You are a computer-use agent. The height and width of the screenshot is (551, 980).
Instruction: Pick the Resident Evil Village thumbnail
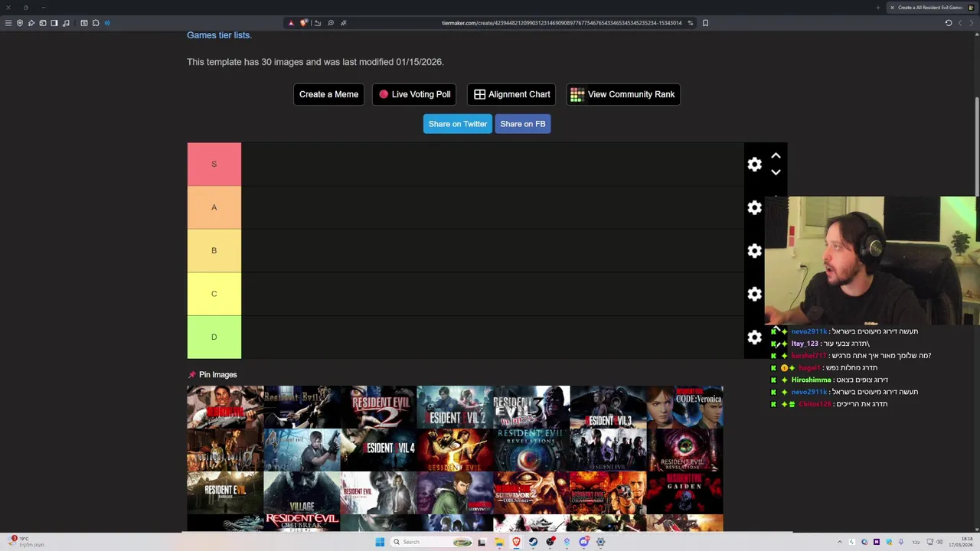302,493
